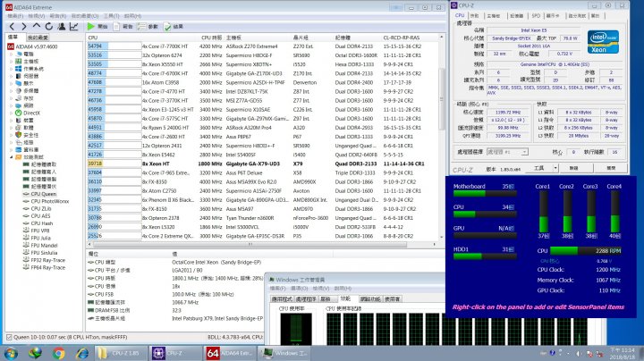Click the up-level arrow in AIDA64 toolbar
This screenshot has height=361, width=644.
(x=37, y=26)
